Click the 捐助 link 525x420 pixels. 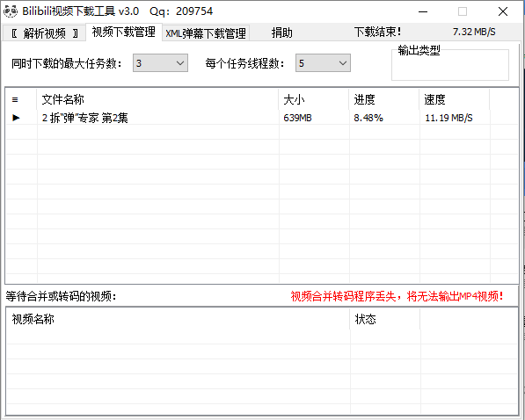(281, 33)
